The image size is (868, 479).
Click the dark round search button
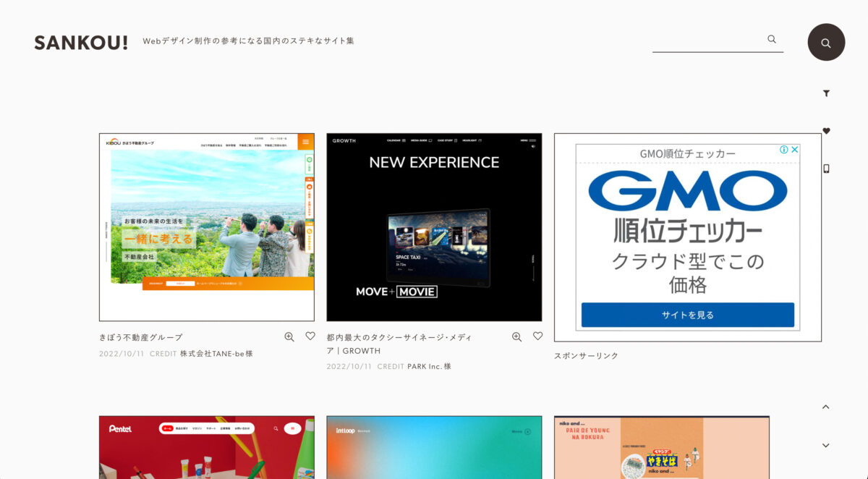click(x=826, y=43)
